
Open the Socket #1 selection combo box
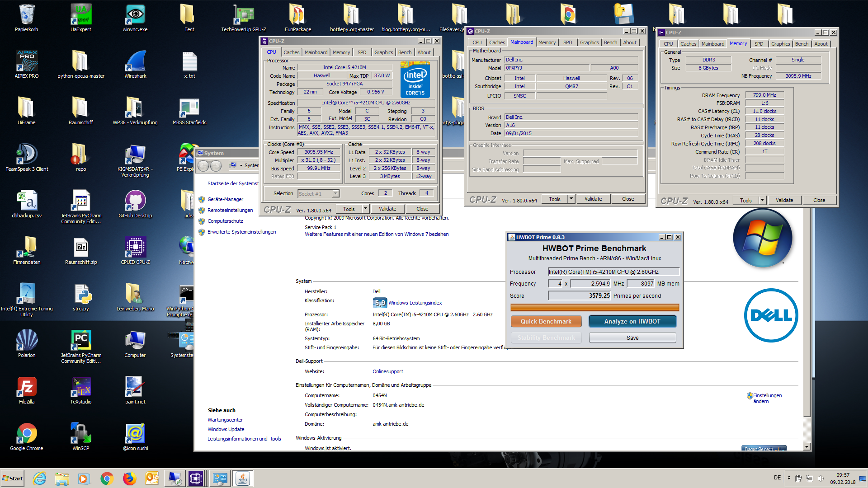tap(318, 193)
